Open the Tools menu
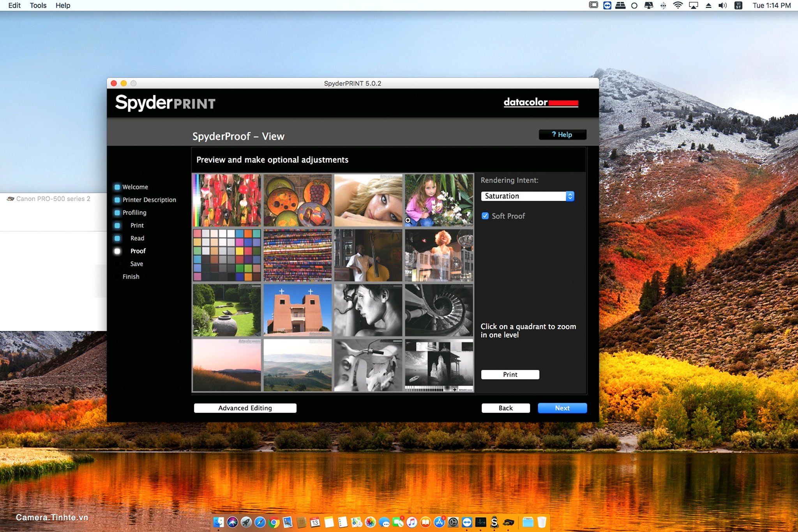Viewport: 798px width, 532px height. pos(38,5)
